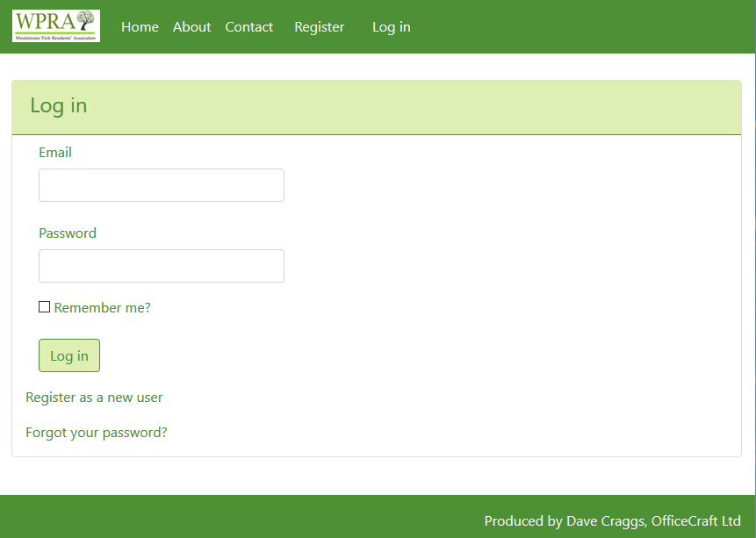
Task: Click the Remember me? label text
Action: 102,307
